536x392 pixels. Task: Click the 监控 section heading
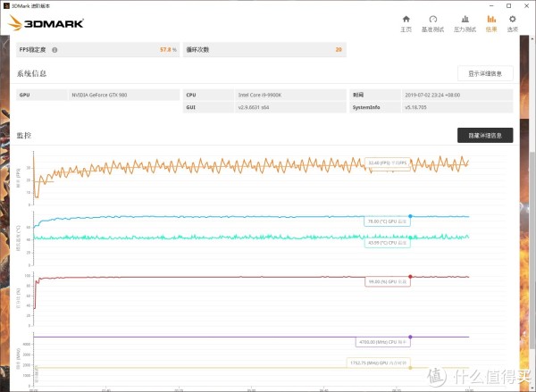(x=24, y=136)
